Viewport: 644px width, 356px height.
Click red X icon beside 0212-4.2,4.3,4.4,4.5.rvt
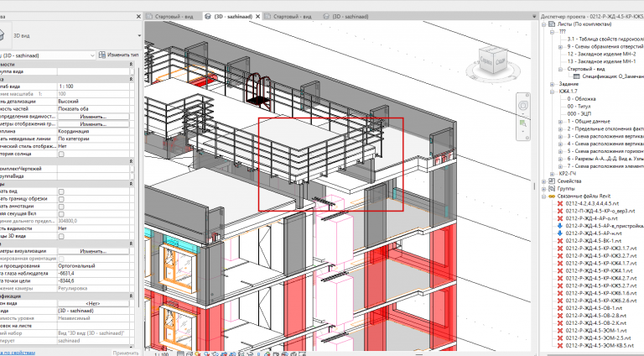tap(560, 203)
